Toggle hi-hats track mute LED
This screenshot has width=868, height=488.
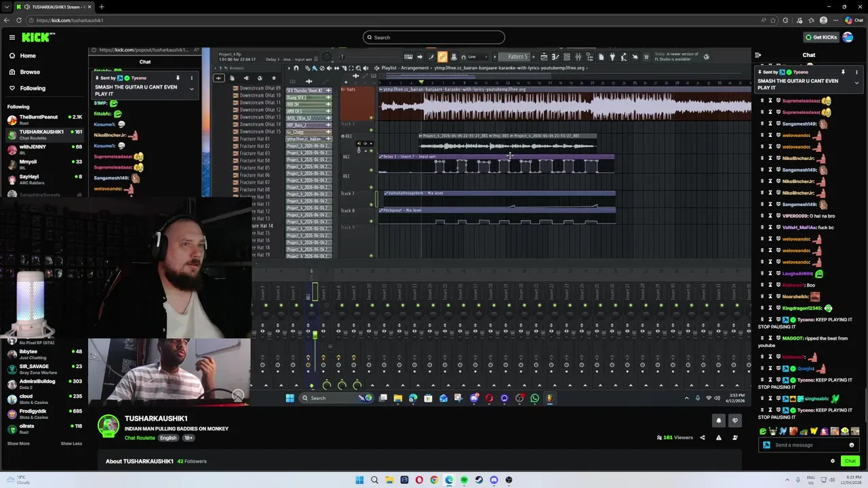pyautogui.click(x=371, y=118)
